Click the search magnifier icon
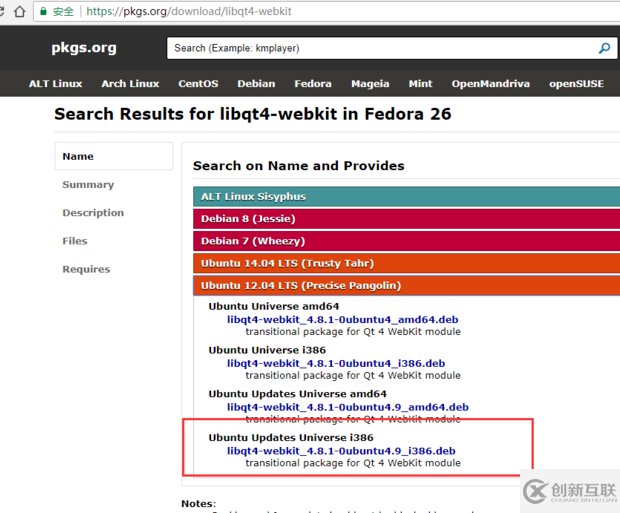The image size is (620, 513). pyautogui.click(x=604, y=48)
